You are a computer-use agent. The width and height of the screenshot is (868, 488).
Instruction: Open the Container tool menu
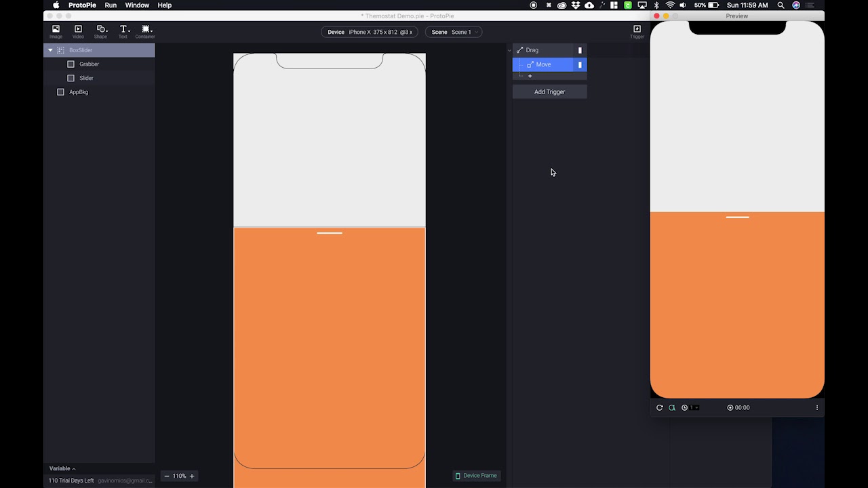point(145,31)
